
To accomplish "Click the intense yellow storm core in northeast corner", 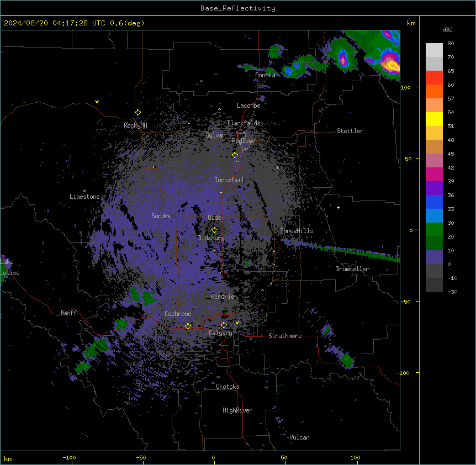I will (392, 66).
